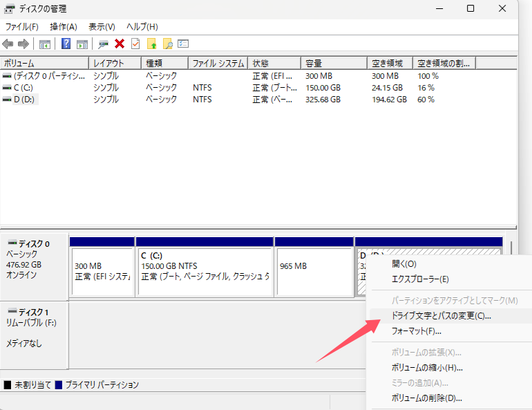Select フォーマット(F)... in the context menu

point(417,331)
